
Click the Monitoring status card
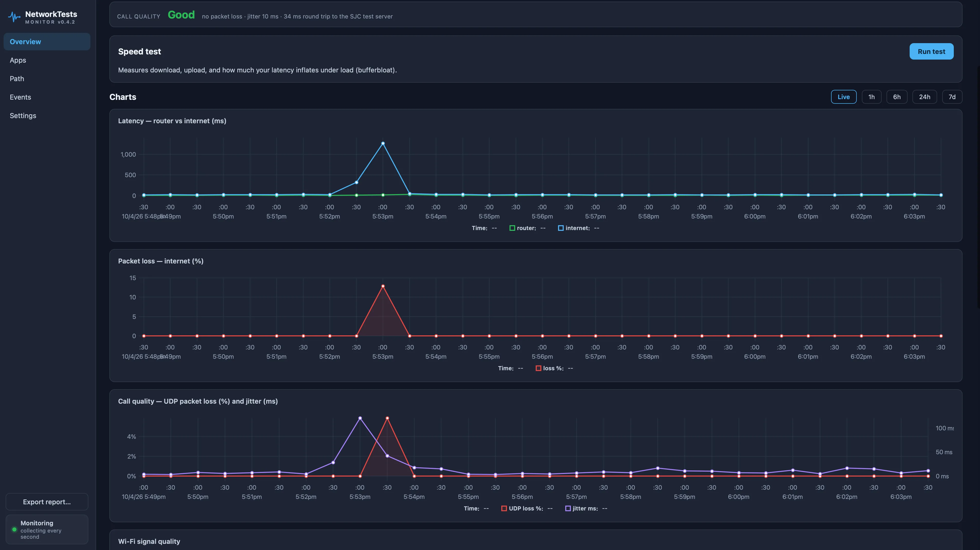(47, 529)
